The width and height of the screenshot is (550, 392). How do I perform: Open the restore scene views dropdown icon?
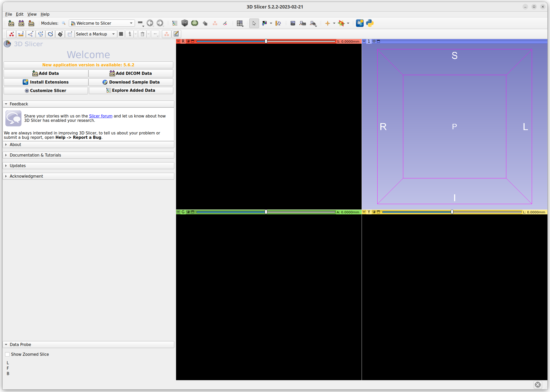313,23
